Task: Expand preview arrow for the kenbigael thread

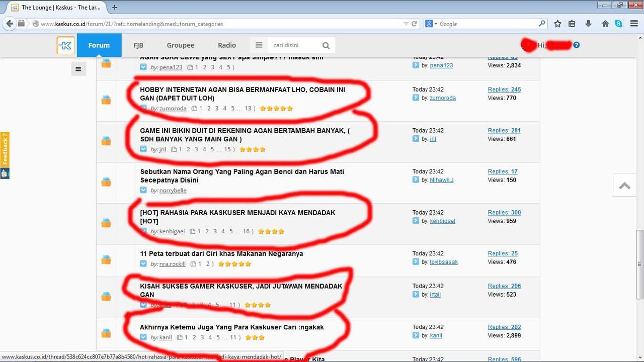Action: click(143, 231)
